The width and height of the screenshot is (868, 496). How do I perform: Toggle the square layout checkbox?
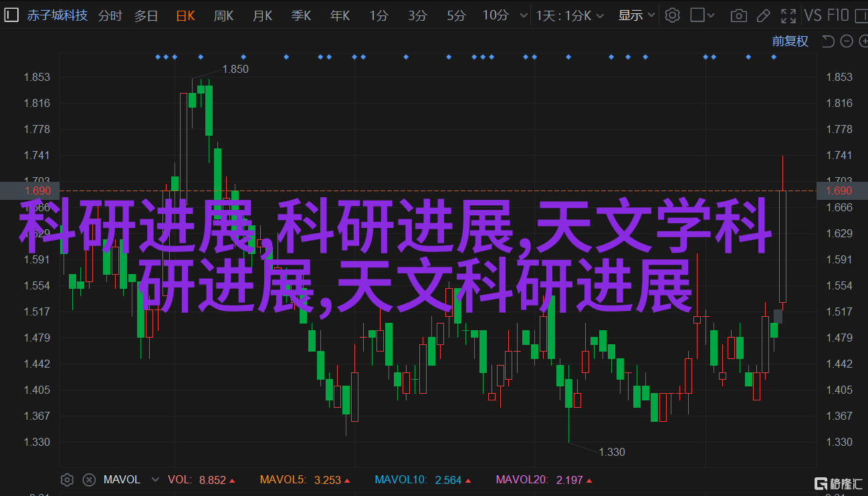click(x=697, y=15)
